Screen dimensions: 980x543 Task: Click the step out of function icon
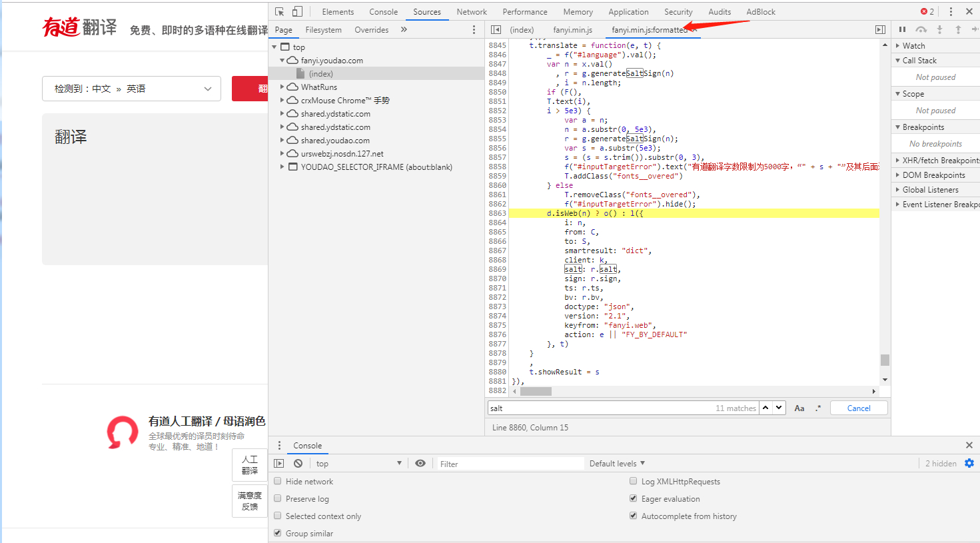(x=958, y=29)
